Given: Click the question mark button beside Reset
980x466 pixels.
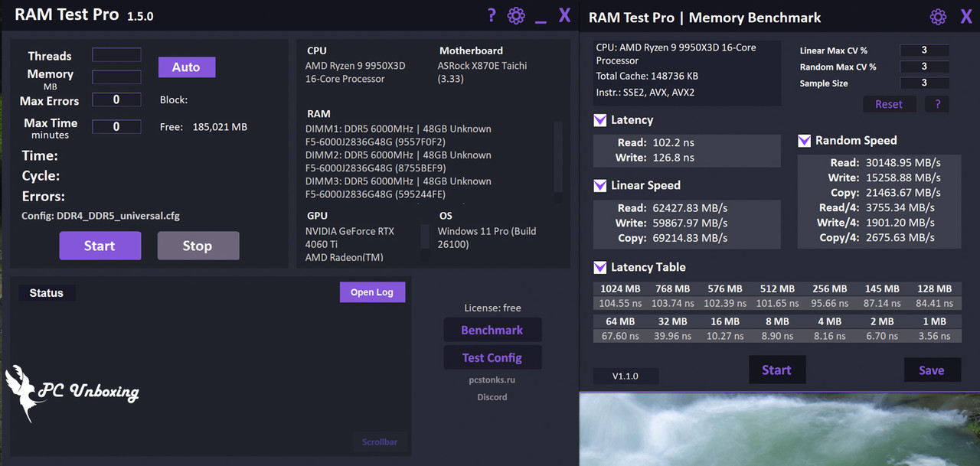Looking at the screenshot, I should click(938, 104).
